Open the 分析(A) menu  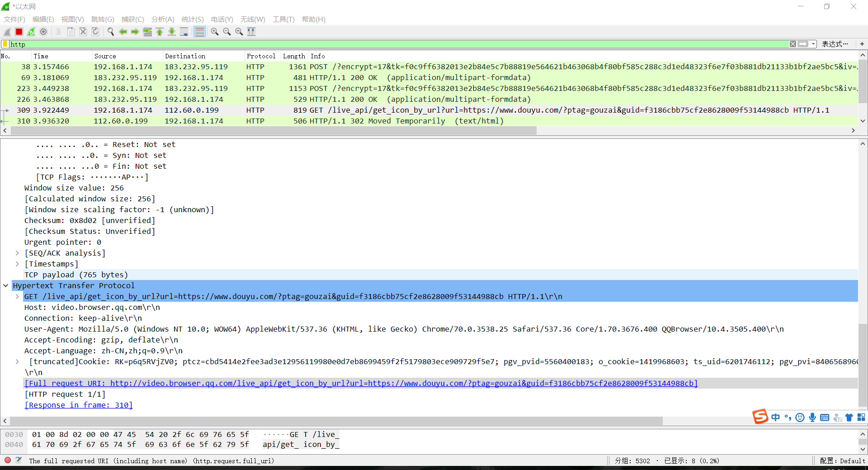coord(163,19)
